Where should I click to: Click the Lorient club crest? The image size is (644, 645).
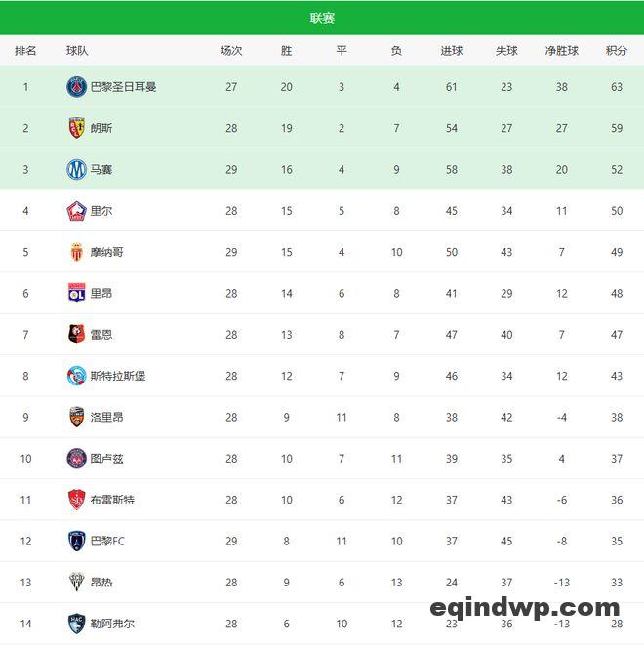76,417
